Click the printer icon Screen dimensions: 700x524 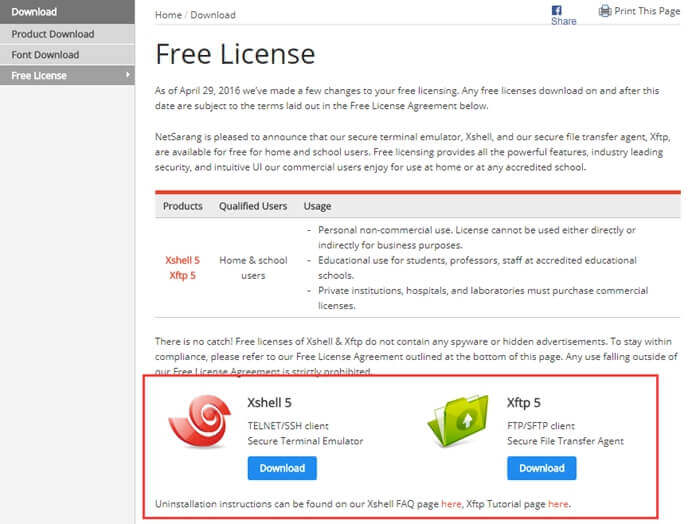[604, 11]
